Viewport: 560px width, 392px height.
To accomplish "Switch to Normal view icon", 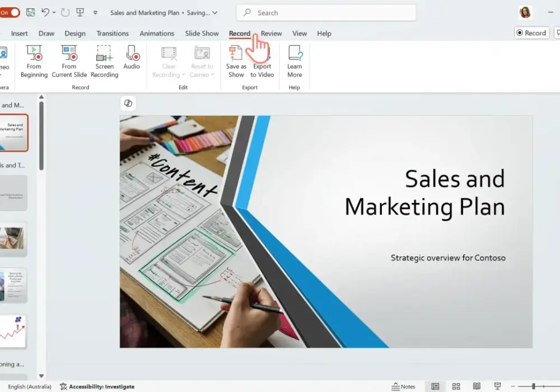I will 435,386.
